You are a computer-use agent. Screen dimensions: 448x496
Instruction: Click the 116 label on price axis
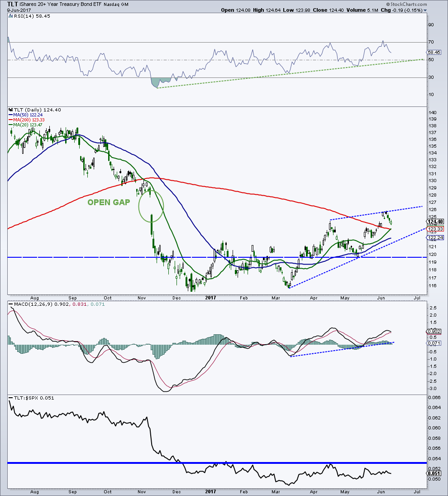click(x=433, y=286)
